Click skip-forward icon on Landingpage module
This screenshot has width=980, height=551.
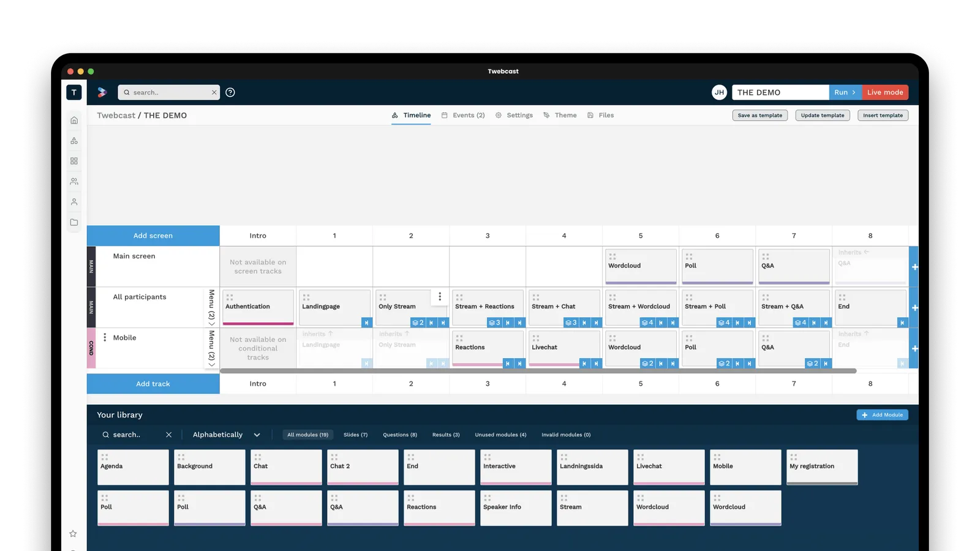point(367,323)
